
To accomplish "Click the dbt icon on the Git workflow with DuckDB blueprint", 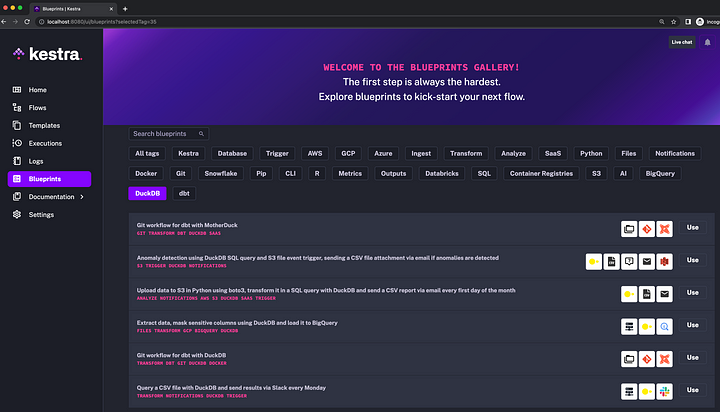I will coord(665,358).
